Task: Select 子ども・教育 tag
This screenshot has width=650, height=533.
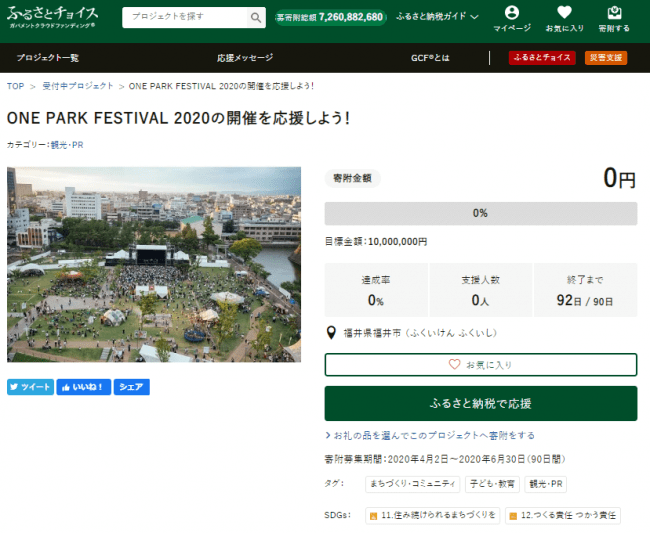Action: coord(492,484)
